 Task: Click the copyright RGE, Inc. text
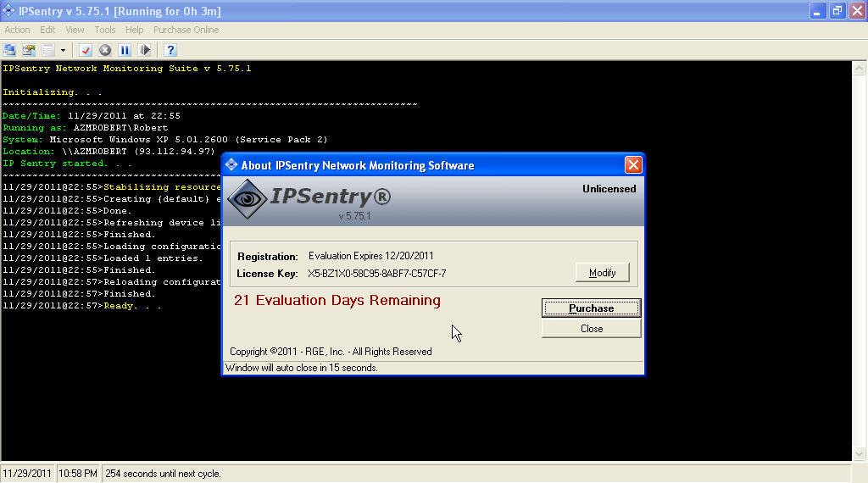pos(331,352)
